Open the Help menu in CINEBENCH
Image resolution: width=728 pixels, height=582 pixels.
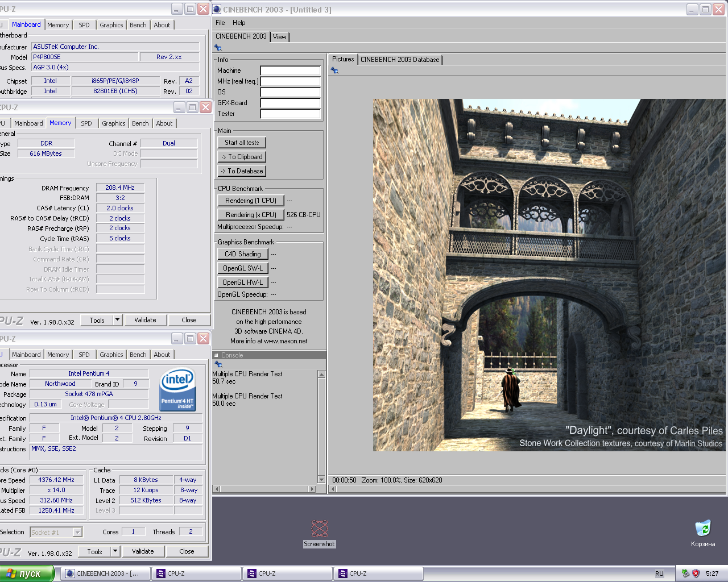point(239,23)
